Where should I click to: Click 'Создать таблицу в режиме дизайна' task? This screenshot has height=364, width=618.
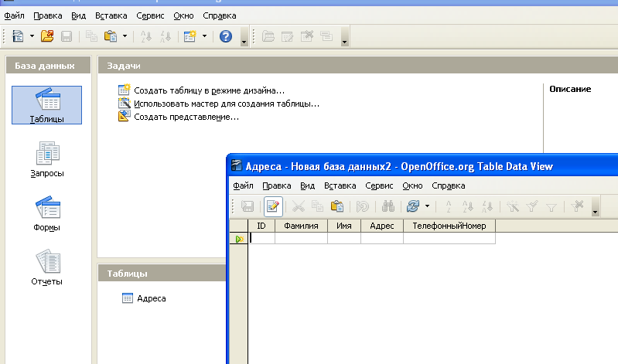[x=209, y=90]
